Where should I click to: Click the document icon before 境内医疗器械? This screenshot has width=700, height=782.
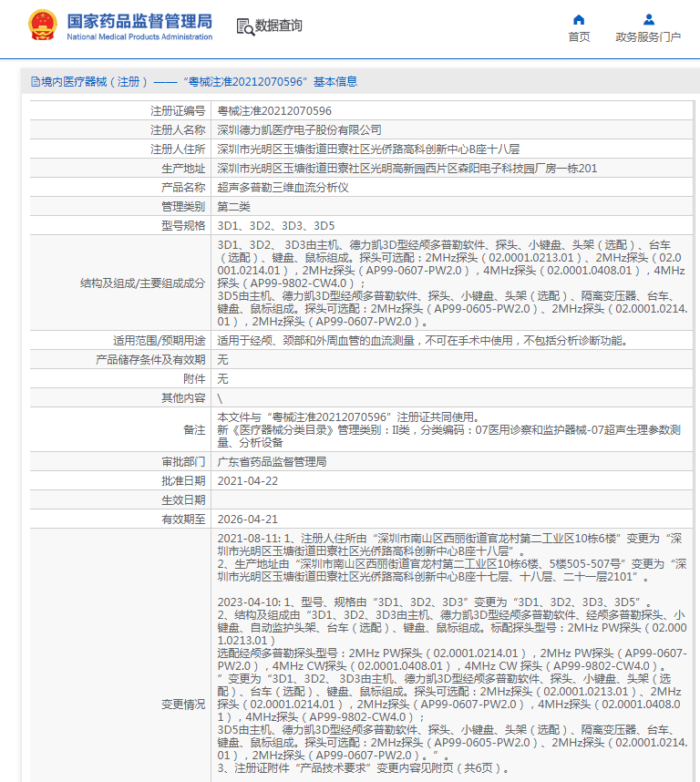35,82
